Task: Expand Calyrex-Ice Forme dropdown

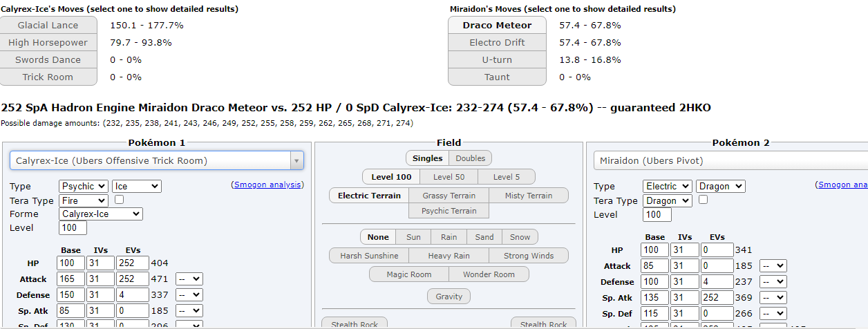Action: [x=100, y=214]
